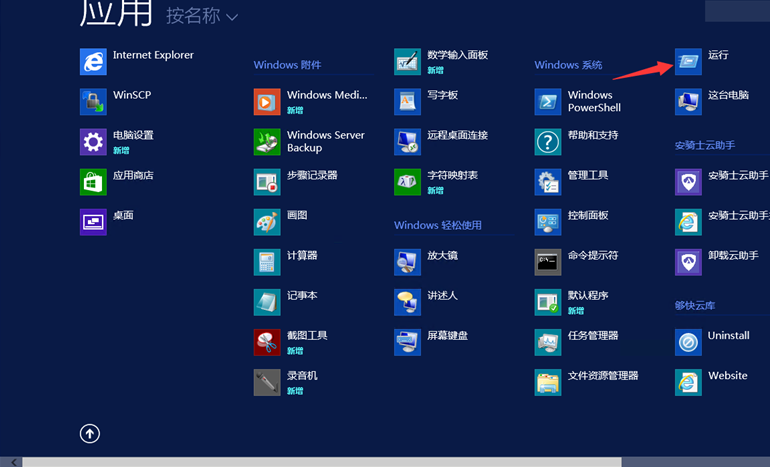The width and height of the screenshot is (770, 467).
Task: Open 命令提示符 command prompt icon
Action: (548, 262)
